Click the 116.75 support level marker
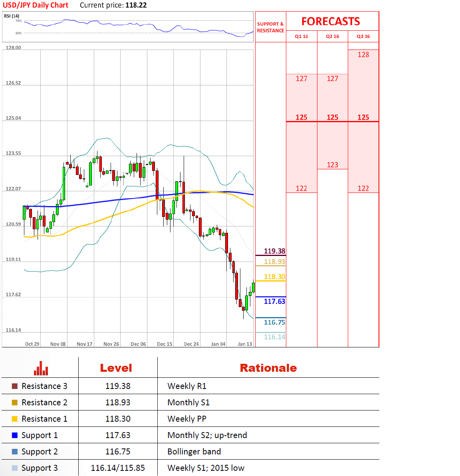 coord(274,322)
